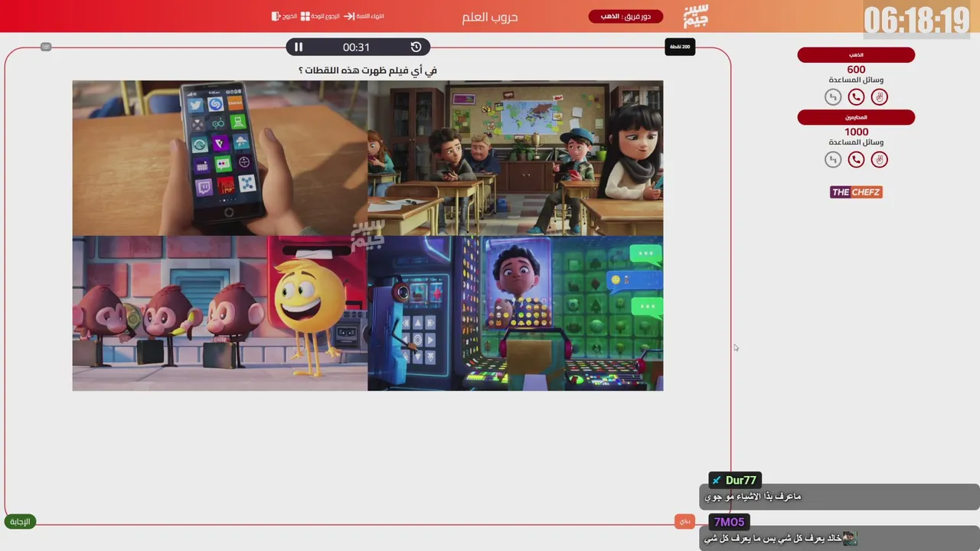
Task: Use الذهب team's greyed swap lifeline
Action: (x=833, y=97)
